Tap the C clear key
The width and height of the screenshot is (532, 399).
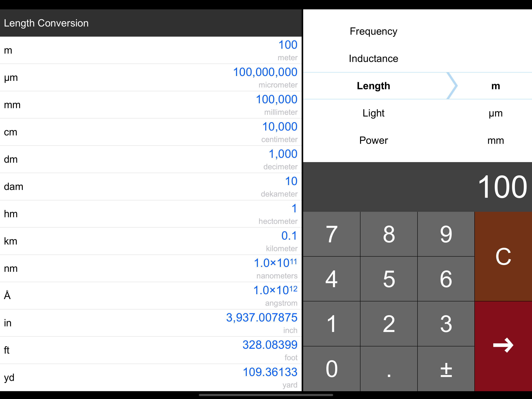tap(503, 256)
